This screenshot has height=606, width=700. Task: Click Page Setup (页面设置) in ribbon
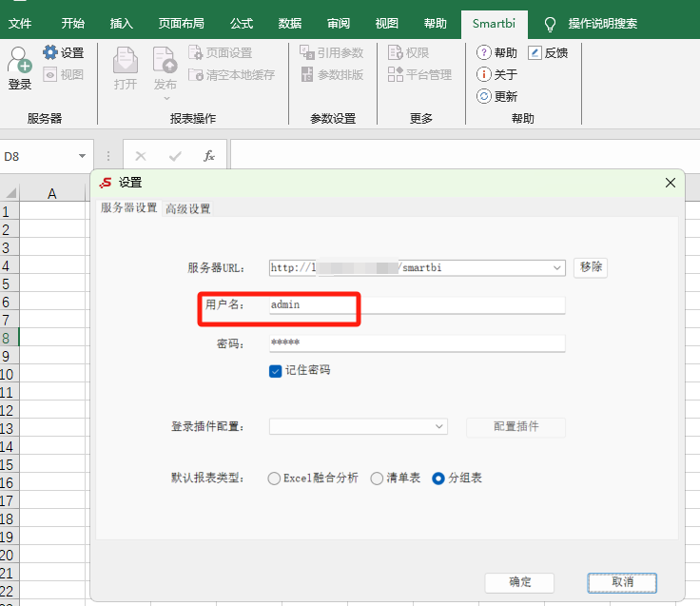click(220, 52)
